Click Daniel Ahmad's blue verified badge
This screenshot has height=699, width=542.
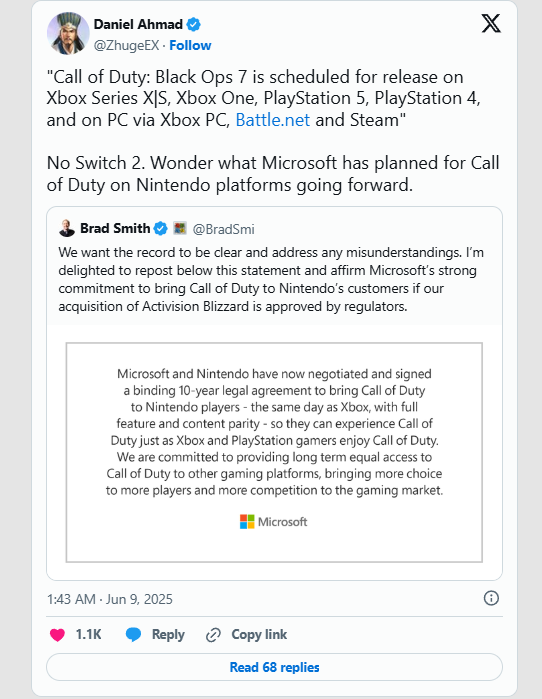pos(193,25)
